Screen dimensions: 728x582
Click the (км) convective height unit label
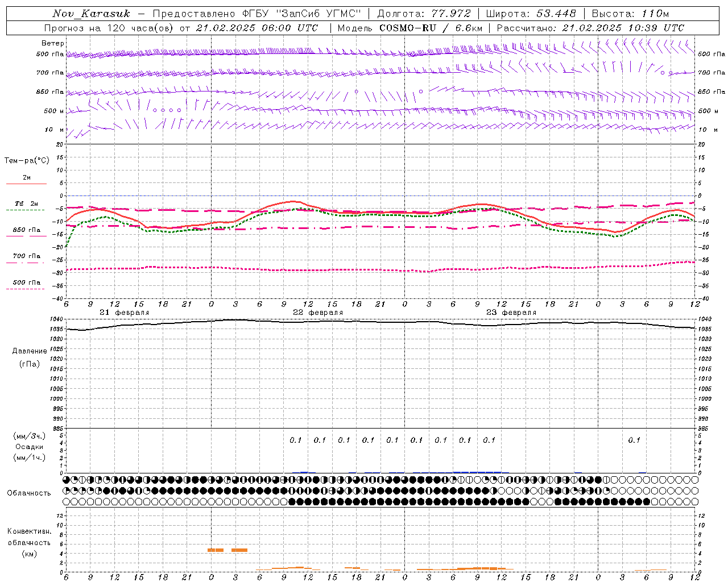[x=30, y=553]
